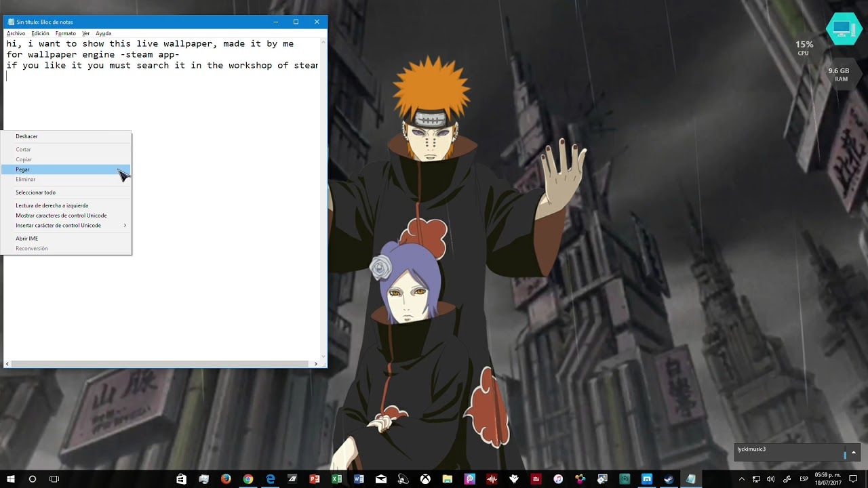The width and height of the screenshot is (868, 488).
Task: Open PowerPoint from the taskbar
Action: click(x=315, y=479)
